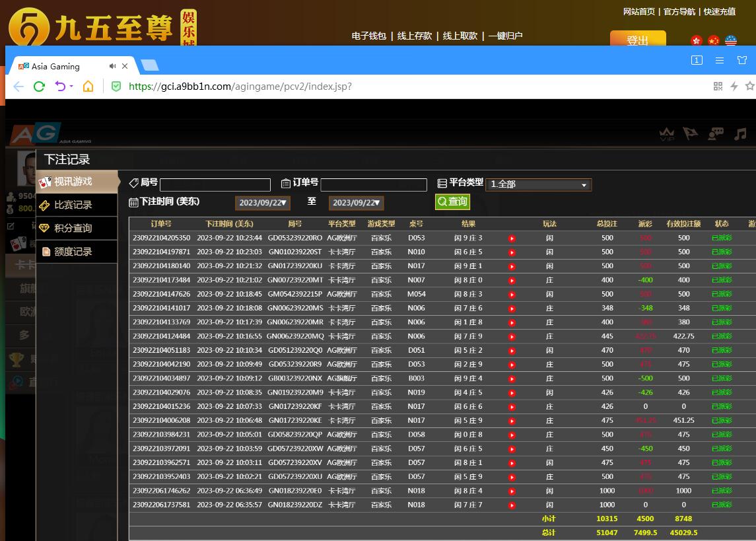Click the 局号 input field
This screenshot has height=541, width=756.
[x=215, y=185]
